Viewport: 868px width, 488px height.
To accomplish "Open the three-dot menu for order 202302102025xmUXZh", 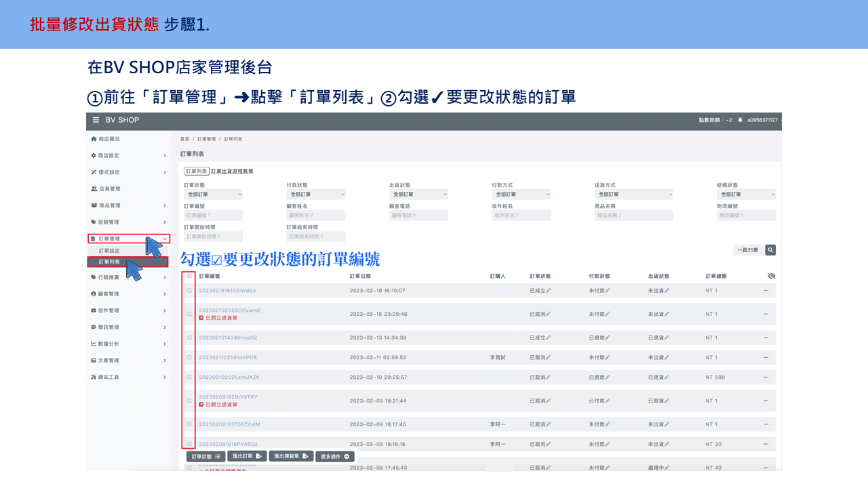I will pos(766,378).
